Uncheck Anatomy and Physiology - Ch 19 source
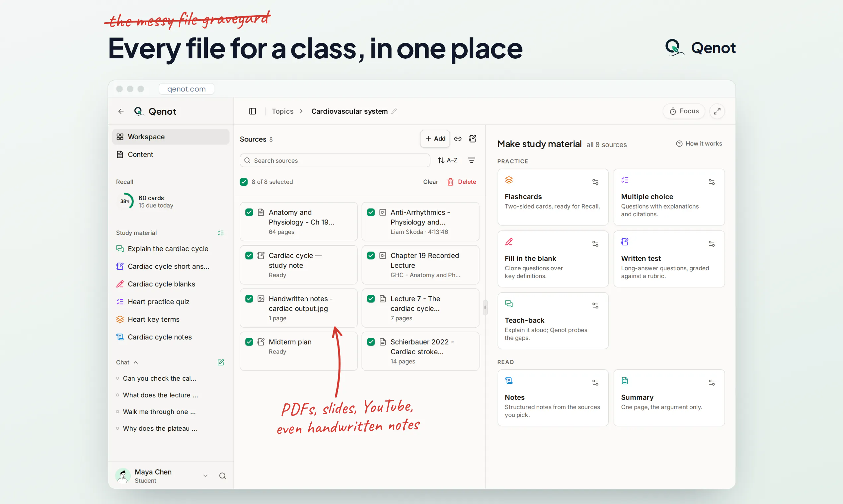This screenshot has width=843, height=504. pos(249,212)
